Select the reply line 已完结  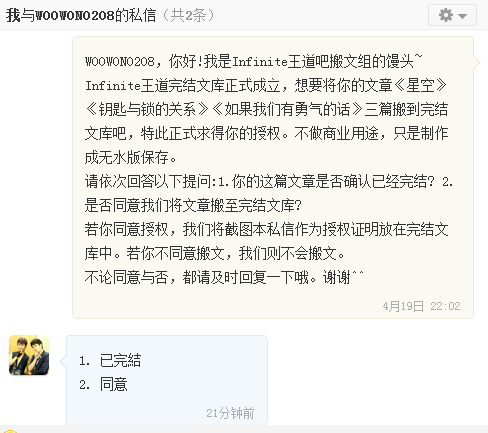point(110,360)
